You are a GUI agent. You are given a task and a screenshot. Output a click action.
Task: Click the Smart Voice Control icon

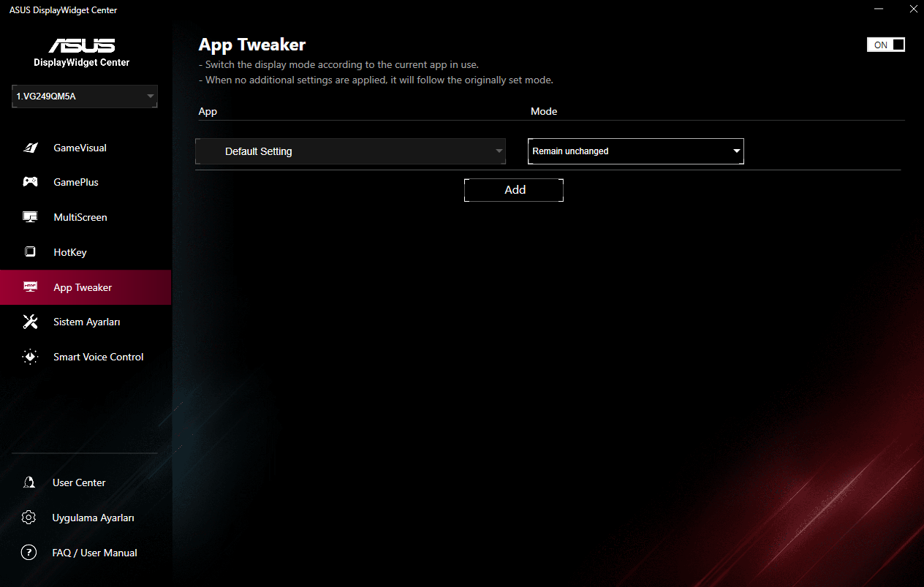click(30, 357)
